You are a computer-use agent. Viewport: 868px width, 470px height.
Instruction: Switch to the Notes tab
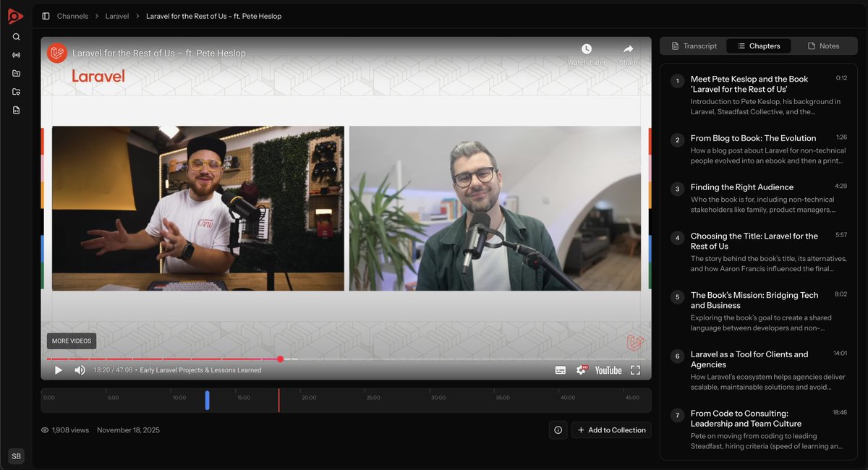tap(823, 46)
